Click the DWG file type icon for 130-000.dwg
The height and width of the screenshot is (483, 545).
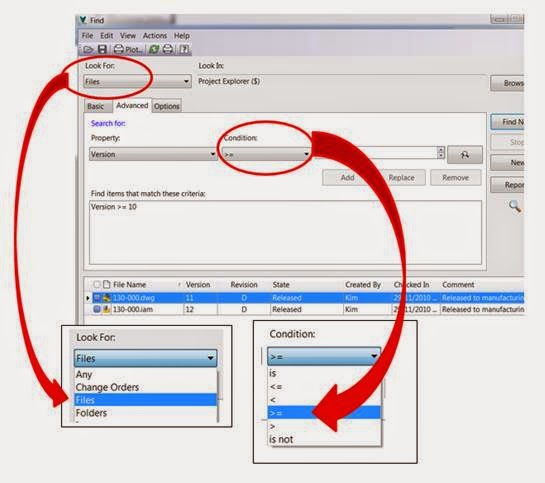(106, 298)
